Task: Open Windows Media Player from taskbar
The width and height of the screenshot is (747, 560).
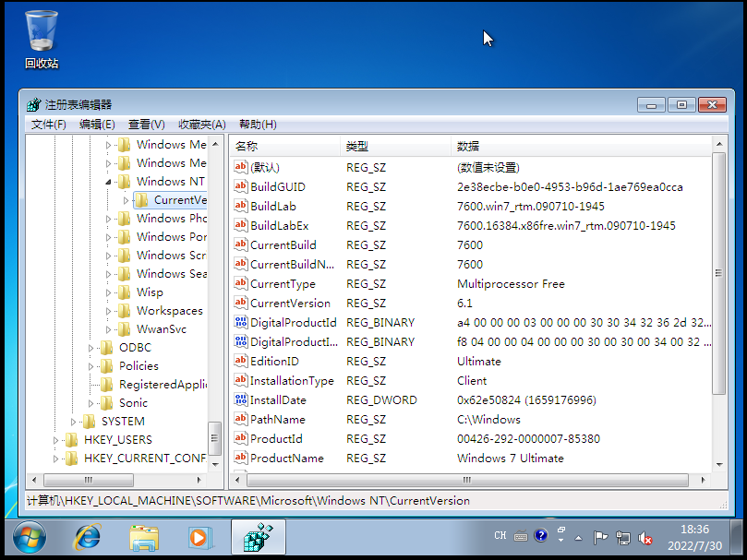Action: (199, 538)
